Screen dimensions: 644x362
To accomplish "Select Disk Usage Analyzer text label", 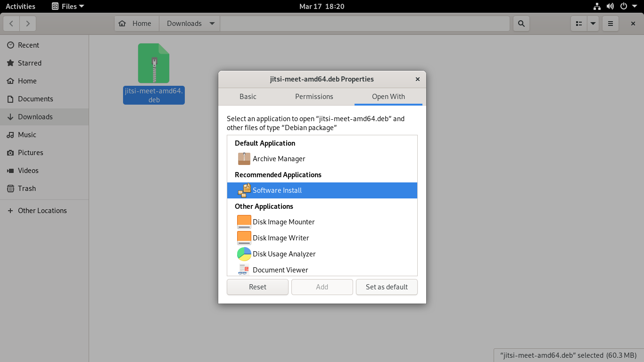I will point(284,254).
